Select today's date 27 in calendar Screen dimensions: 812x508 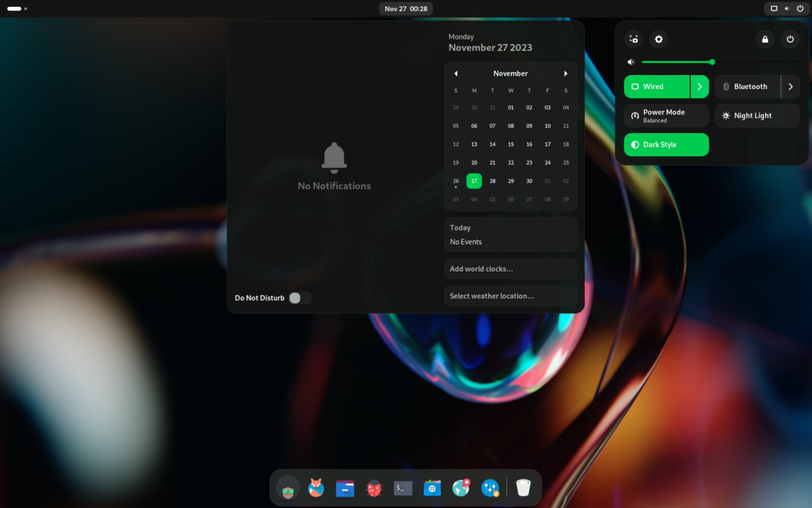[x=474, y=181]
